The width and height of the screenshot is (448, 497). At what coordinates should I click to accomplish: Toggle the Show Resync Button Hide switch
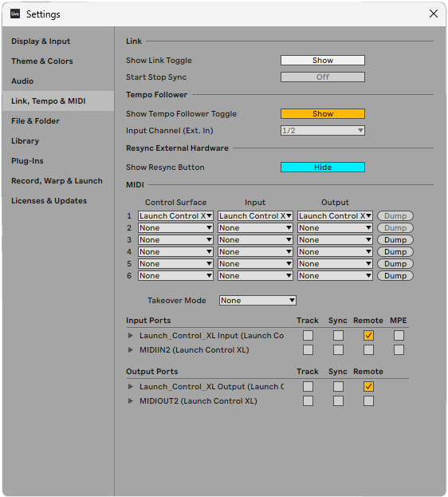pos(323,168)
